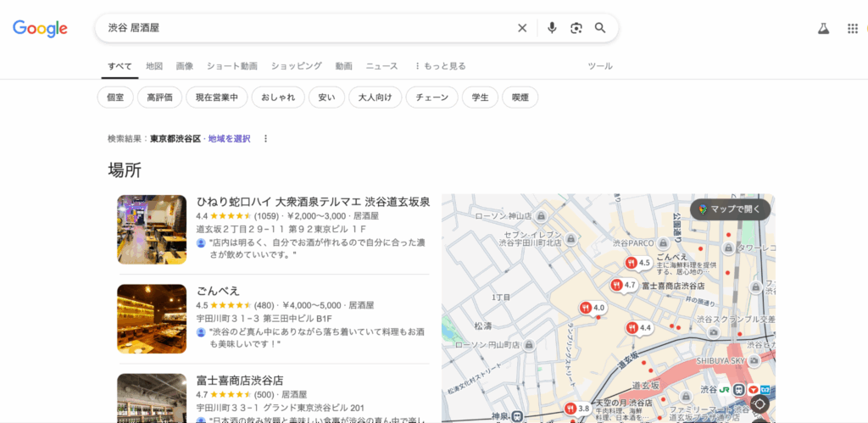Viewport: 868px width, 423px height.
Task: Click review "店内は明るく、自分でお酒が作れる…"
Action: pos(317,248)
